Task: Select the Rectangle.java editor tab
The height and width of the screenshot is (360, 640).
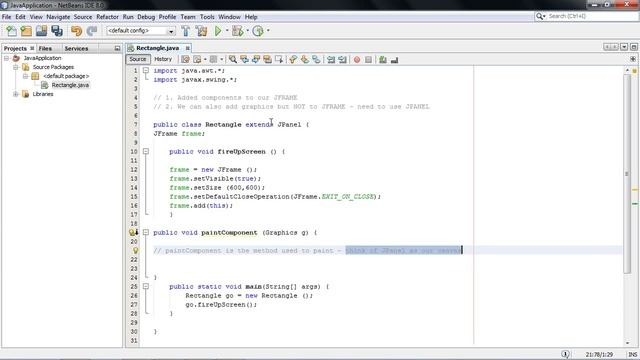Action: click(x=157, y=48)
